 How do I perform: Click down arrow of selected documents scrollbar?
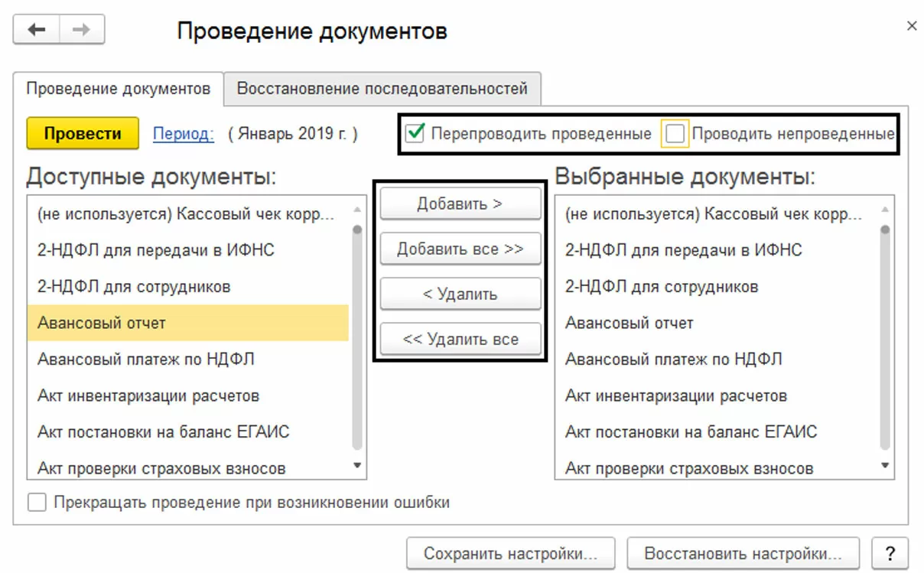(x=885, y=464)
